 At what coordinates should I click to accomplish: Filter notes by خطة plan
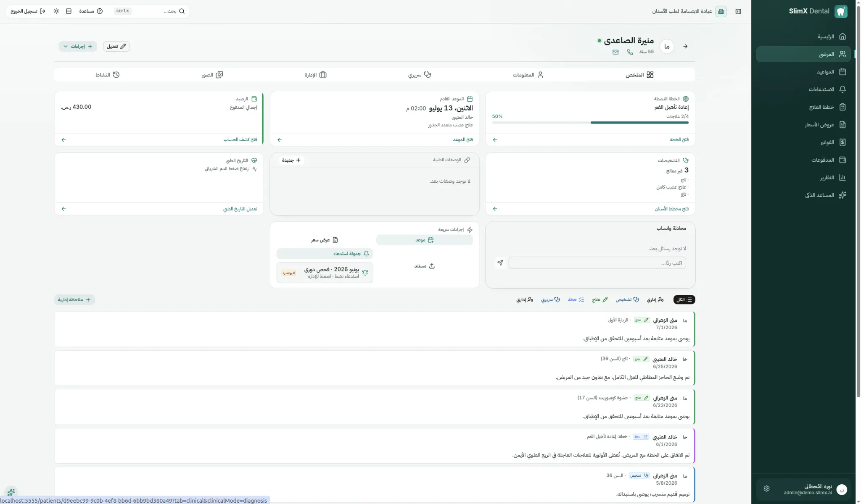(576, 299)
